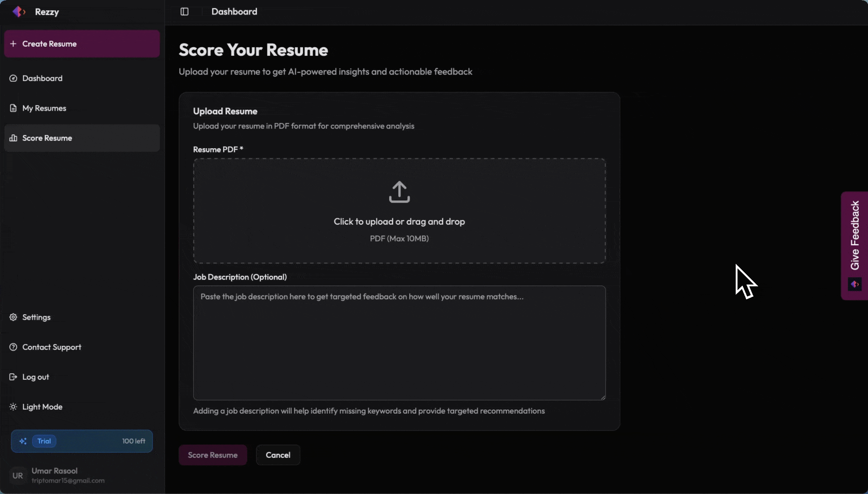
Task: Open the Dashboard breadcrumb tab
Action: [234, 11]
